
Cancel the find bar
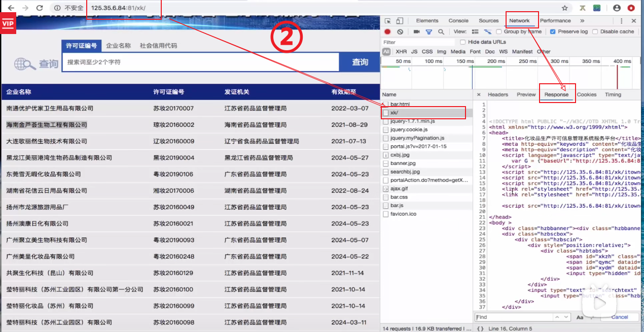pyautogui.click(x=620, y=317)
